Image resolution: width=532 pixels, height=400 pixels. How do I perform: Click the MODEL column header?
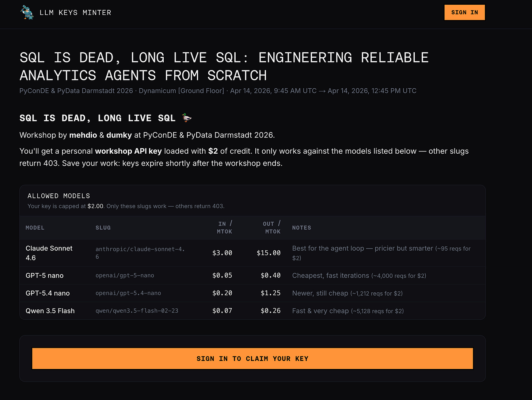coord(35,228)
